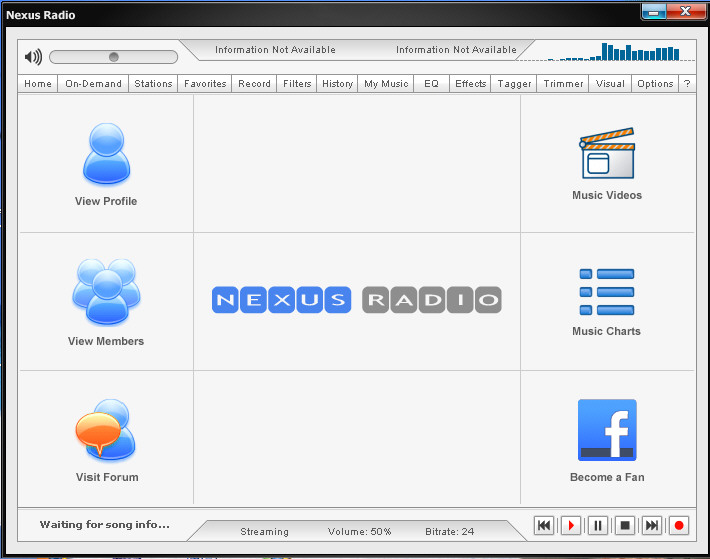This screenshot has height=559, width=710.
Task: Mute audio with the speaker icon
Action: point(33,57)
